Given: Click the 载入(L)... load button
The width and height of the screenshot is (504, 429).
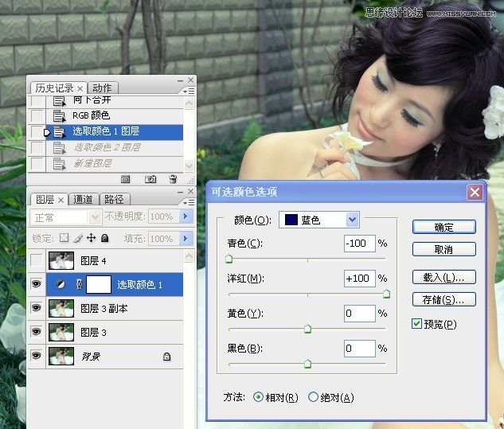Looking at the screenshot, I should 443,277.
